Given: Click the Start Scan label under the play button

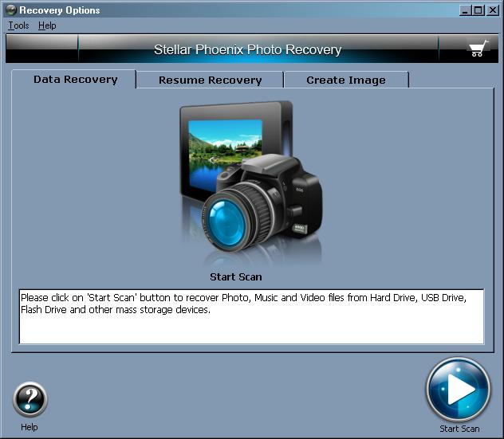Looking at the screenshot, I should click(x=459, y=429).
